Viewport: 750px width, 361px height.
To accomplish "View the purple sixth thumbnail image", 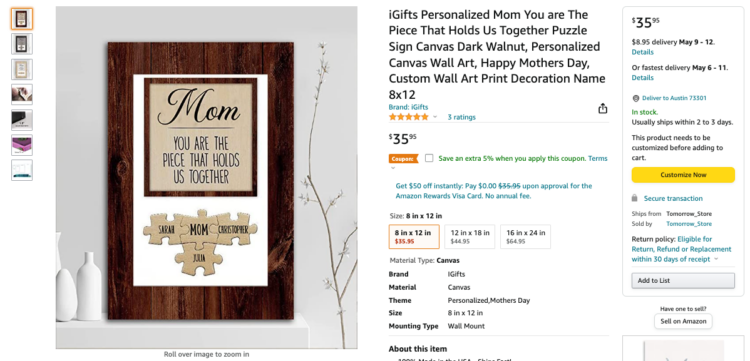I will click(22, 145).
